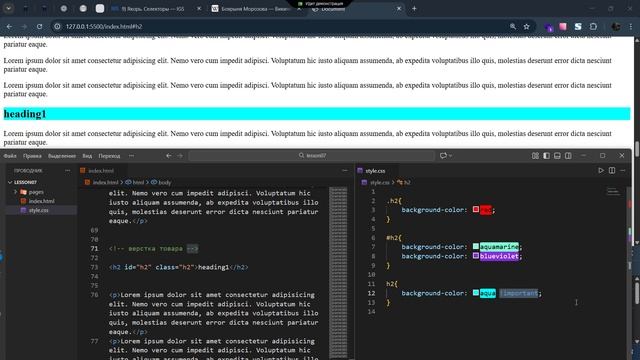Run the file with the play icon
This screenshot has width=640, height=360.
tap(601, 171)
